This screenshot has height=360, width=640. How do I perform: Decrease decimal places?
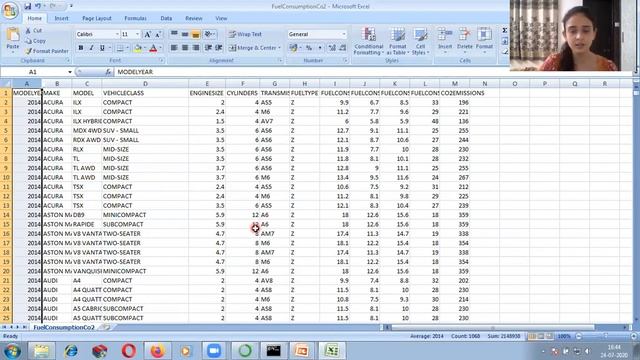(x=342, y=48)
